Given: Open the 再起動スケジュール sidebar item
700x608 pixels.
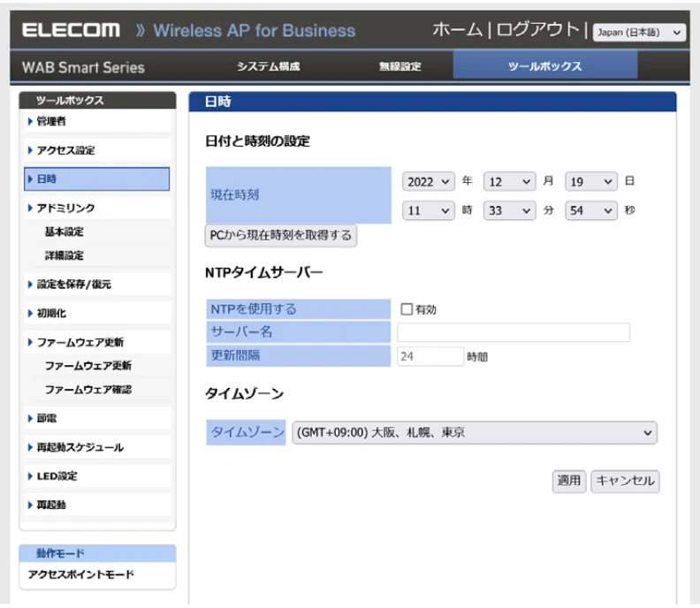Looking at the screenshot, I should coord(97,447).
